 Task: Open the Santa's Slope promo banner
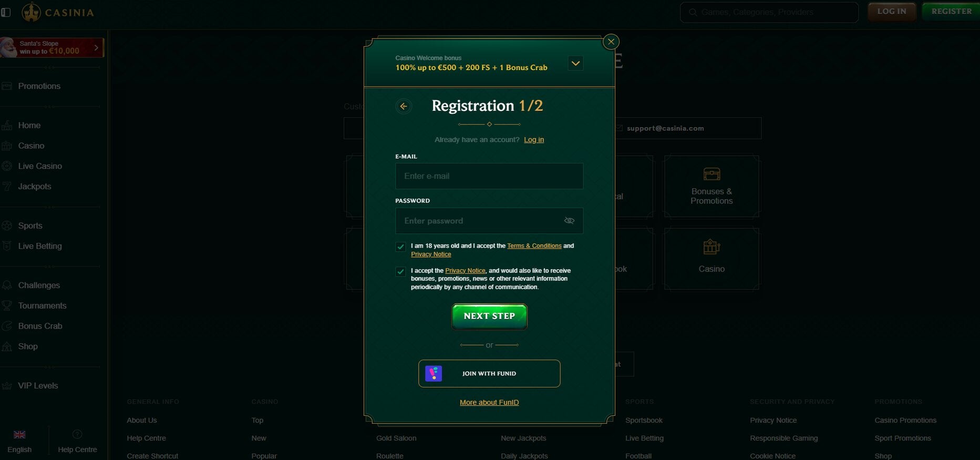pos(51,47)
